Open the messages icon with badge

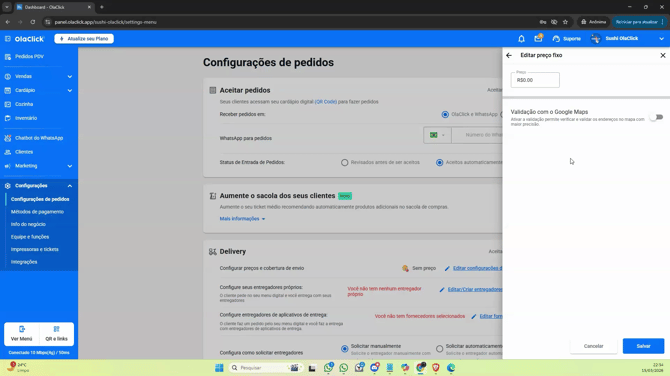click(538, 38)
